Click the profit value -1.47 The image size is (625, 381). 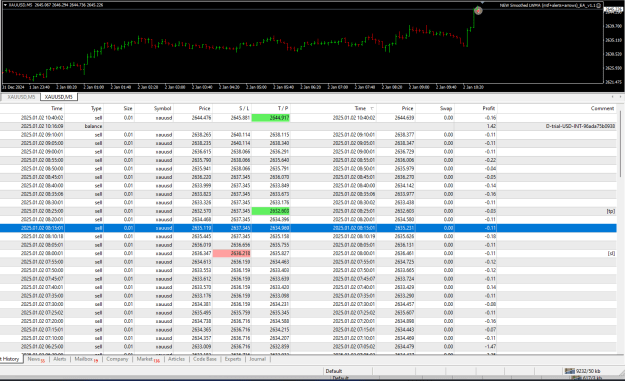[x=490, y=347]
